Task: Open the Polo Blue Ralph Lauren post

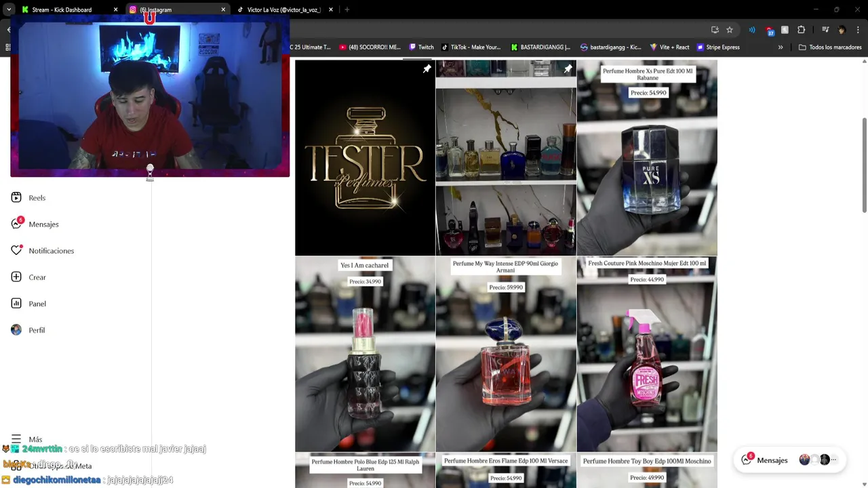Action: coord(365,470)
